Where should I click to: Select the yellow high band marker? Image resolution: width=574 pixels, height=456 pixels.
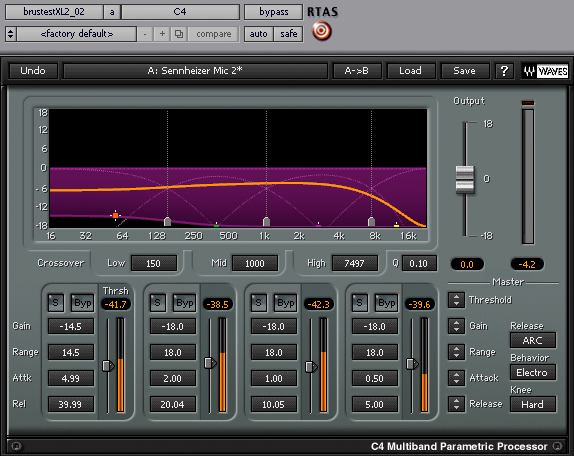click(x=396, y=225)
